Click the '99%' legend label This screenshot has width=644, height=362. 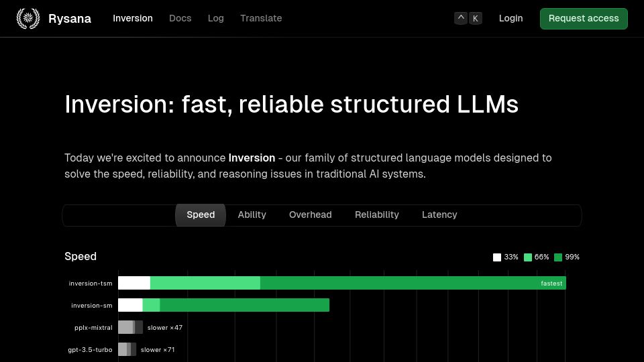click(x=572, y=257)
